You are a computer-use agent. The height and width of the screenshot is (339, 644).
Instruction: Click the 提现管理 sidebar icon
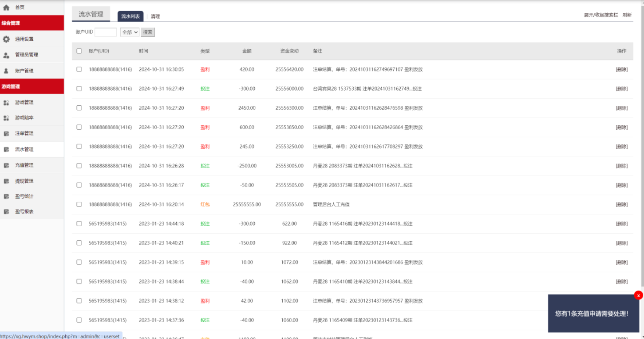click(6, 181)
